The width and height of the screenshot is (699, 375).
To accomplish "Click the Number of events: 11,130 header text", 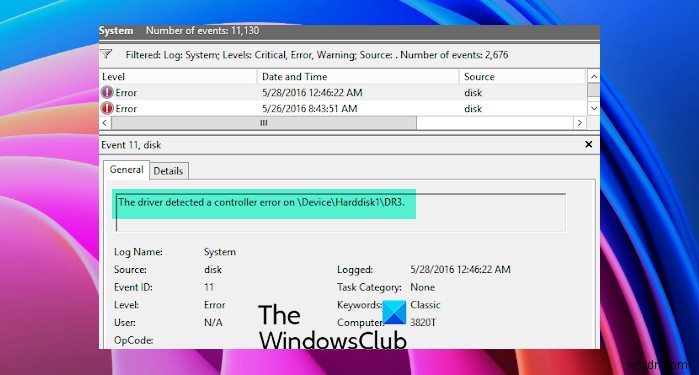I will point(202,30).
